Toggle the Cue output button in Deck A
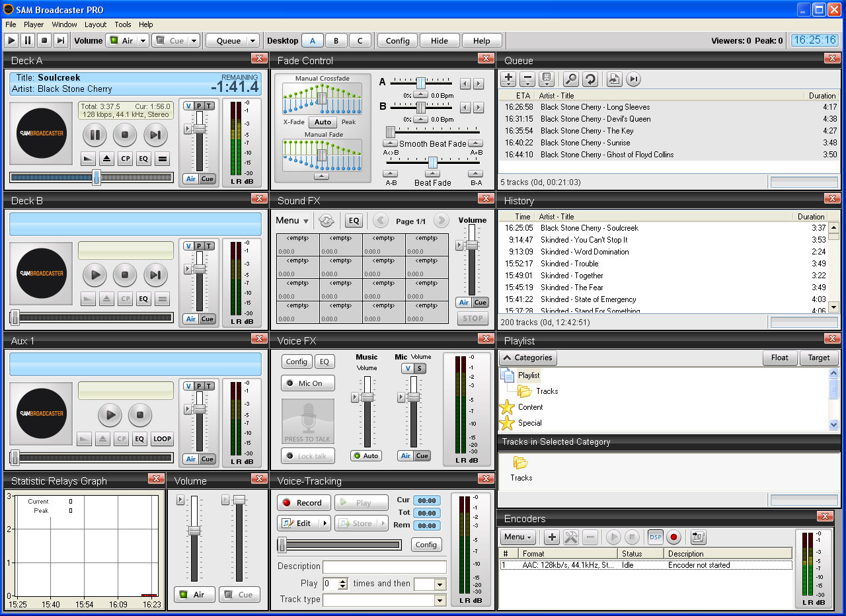Viewport: 846px width, 616px height. click(x=208, y=179)
